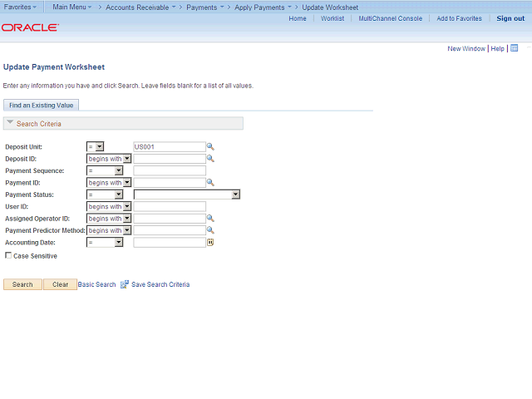Click Add to Favorites link
This screenshot has height=399, width=532.
(459, 18)
